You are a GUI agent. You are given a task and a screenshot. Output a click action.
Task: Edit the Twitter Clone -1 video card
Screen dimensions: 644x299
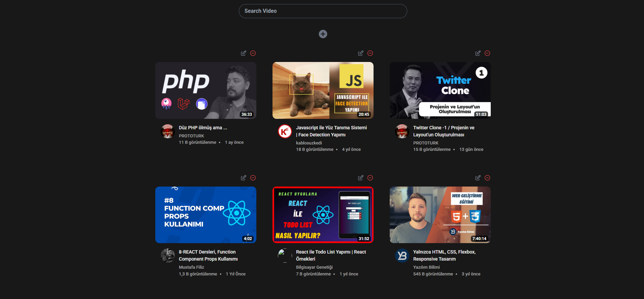(478, 53)
